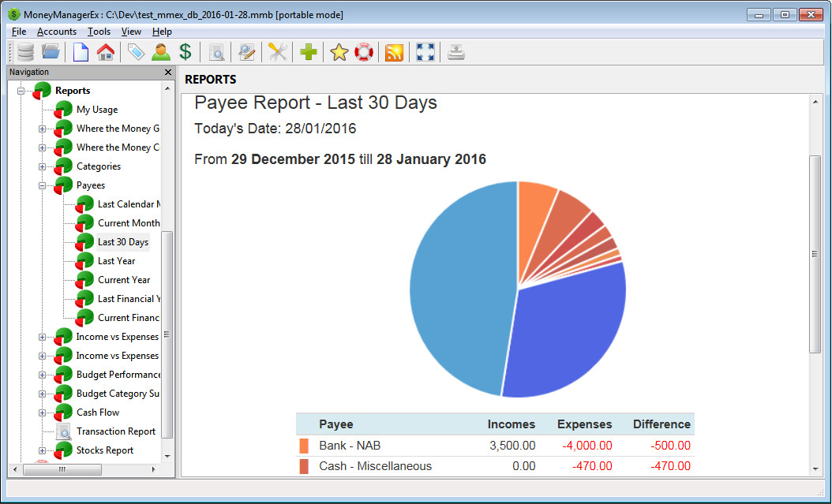Click the green dollar currency icon
Viewport: 832px width, 504px height.
[186, 52]
